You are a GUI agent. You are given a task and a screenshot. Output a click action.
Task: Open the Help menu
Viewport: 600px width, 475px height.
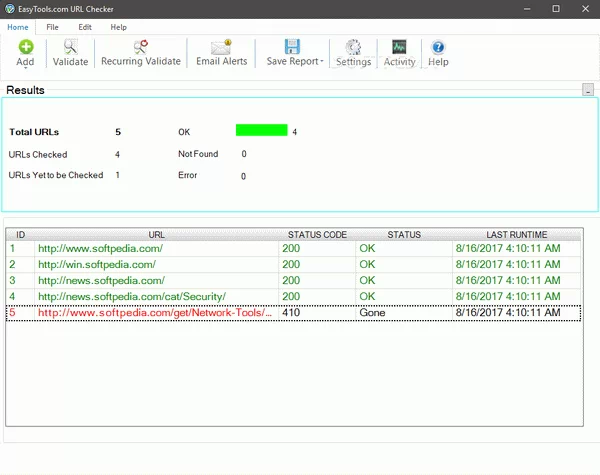[118, 27]
